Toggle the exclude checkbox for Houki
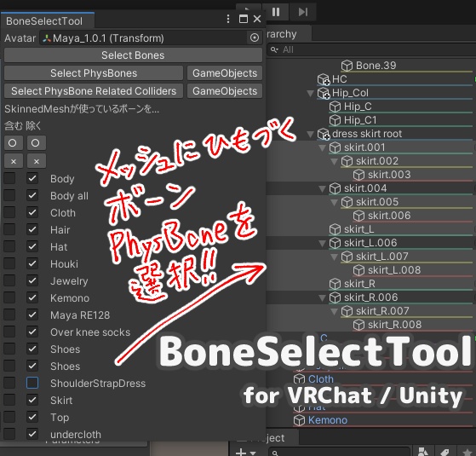 (x=32, y=263)
